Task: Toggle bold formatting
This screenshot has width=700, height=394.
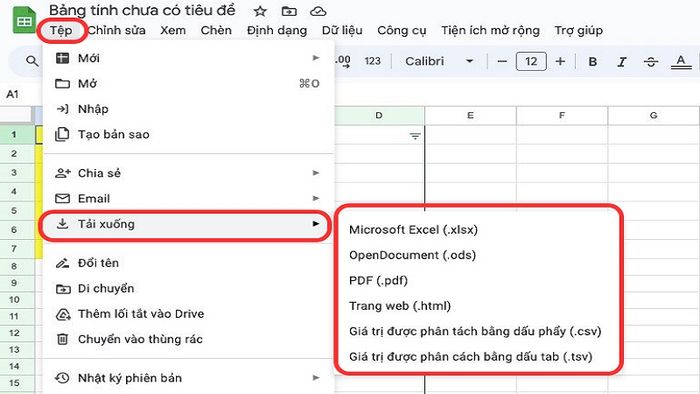Action: (x=592, y=62)
